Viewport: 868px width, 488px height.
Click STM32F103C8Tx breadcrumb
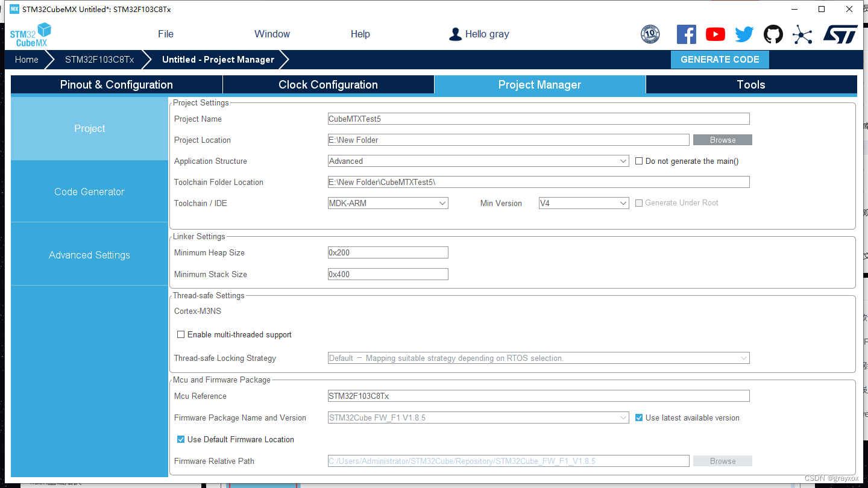point(99,60)
